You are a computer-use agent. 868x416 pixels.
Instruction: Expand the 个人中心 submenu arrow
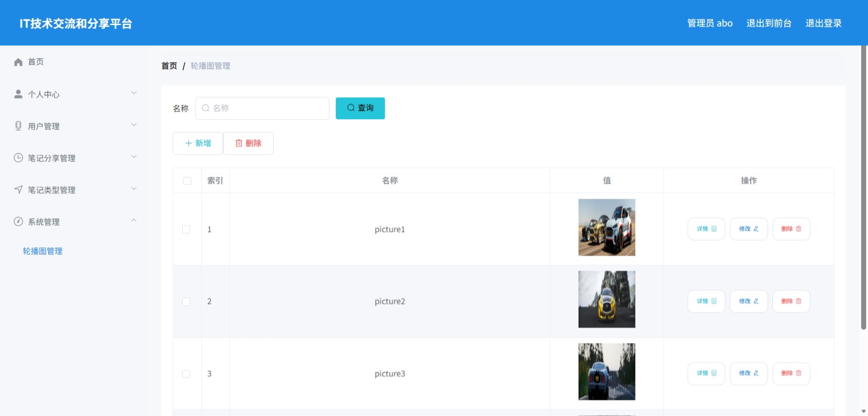134,93
